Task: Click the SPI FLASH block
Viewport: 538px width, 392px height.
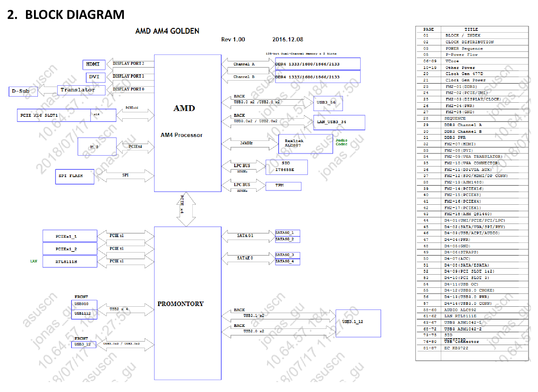Action: pos(74,176)
